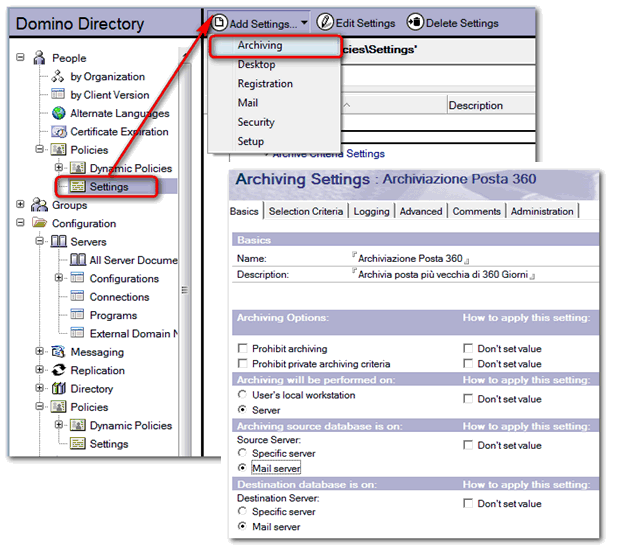Switch to the Logging tab

371,211
